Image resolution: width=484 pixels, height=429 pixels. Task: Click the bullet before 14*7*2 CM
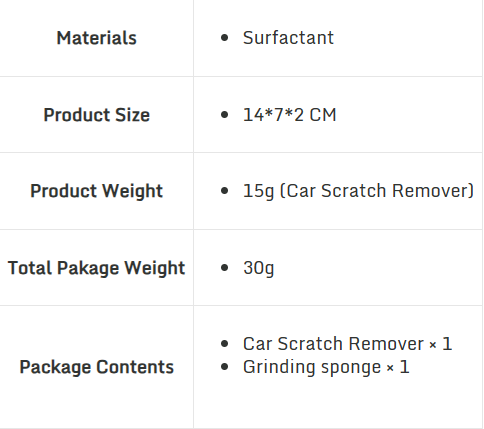click(225, 115)
